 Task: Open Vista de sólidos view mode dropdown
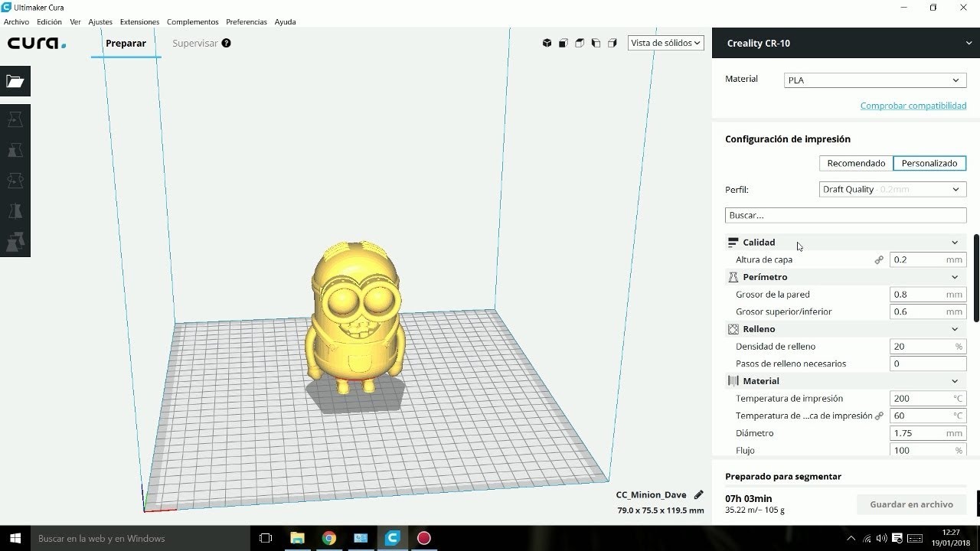coord(665,44)
